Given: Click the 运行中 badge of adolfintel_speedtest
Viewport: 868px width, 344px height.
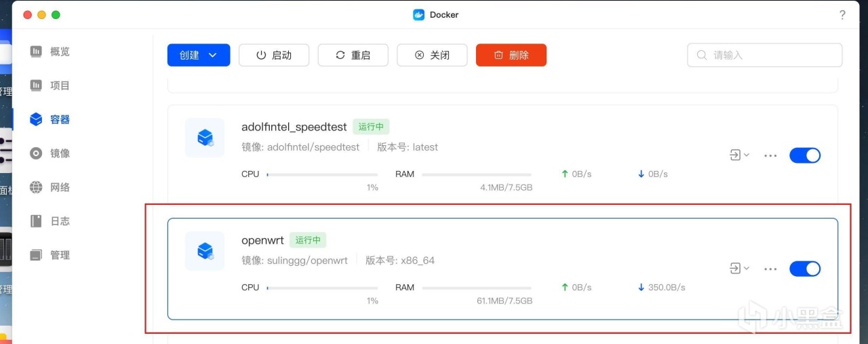Looking at the screenshot, I should point(371,126).
